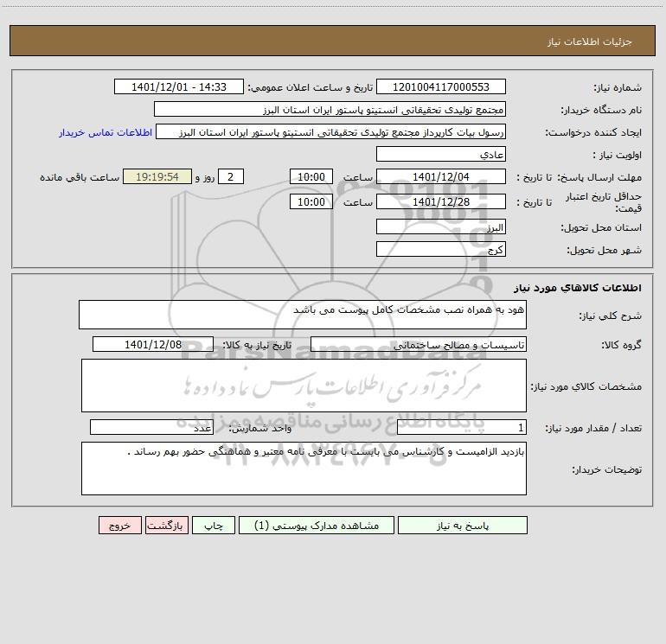The width and height of the screenshot is (666, 644).
Task: Click the مشخصات کالای مورد نیاز text area
Action: [304, 386]
